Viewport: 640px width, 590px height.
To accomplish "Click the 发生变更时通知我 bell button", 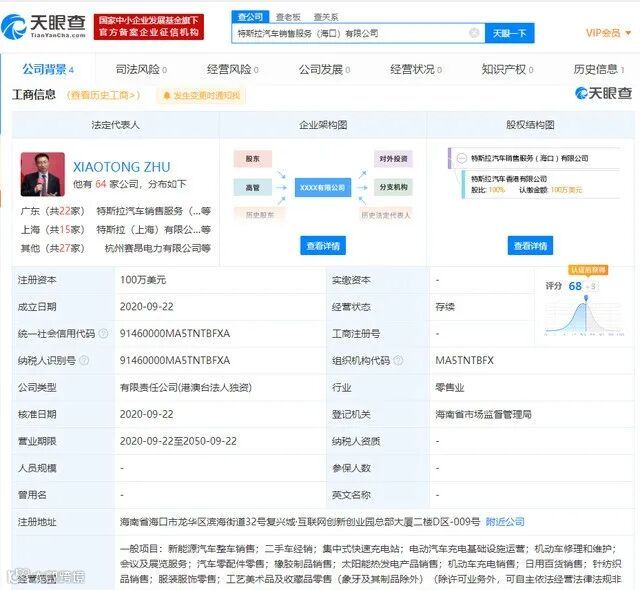I will click(x=201, y=96).
